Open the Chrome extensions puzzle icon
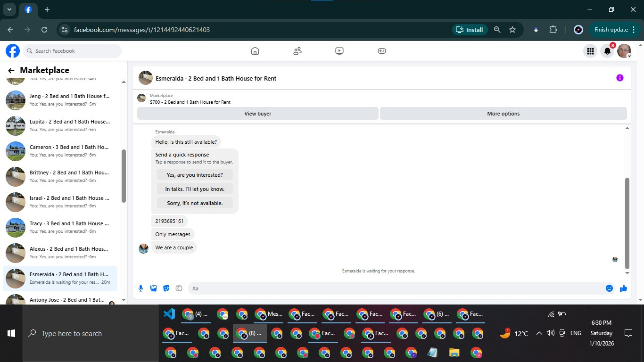The height and width of the screenshot is (362, 644). coord(553,30)
